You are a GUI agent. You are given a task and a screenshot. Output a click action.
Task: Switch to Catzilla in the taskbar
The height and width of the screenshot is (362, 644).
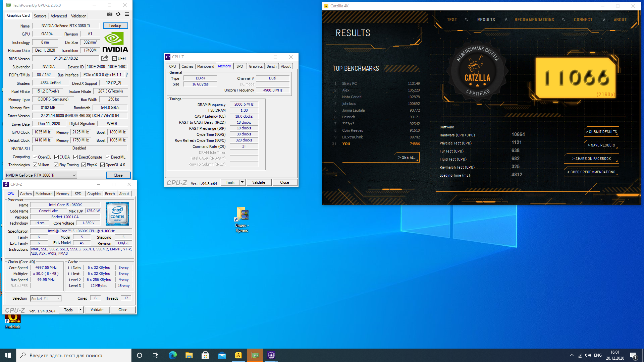(238, 355)
